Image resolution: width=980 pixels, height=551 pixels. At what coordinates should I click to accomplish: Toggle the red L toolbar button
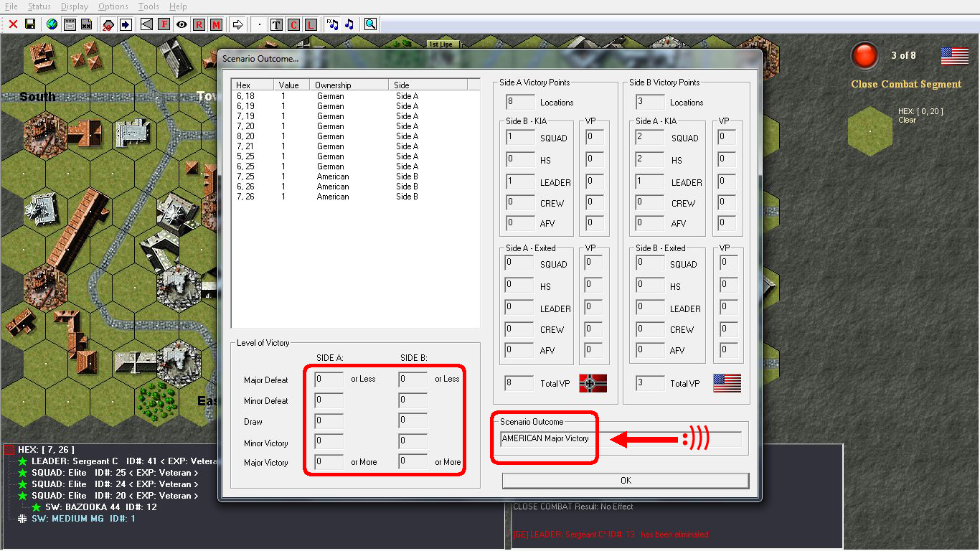pyautogui.click(x=311, y=24)
